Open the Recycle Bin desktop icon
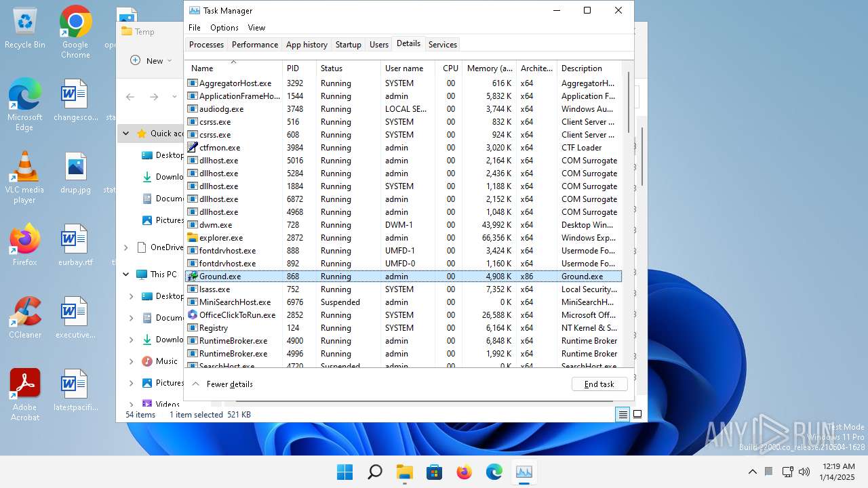The image size is (868, 488). click(25, 28)
